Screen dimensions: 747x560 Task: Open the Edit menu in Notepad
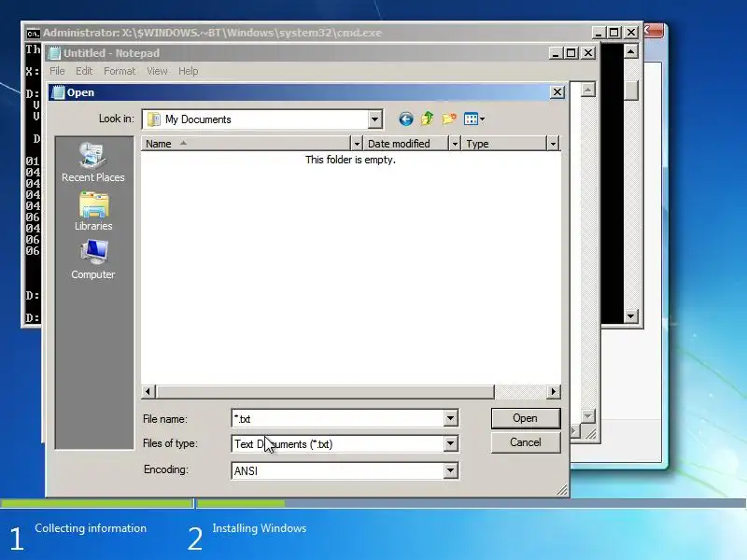coord(84,71)
